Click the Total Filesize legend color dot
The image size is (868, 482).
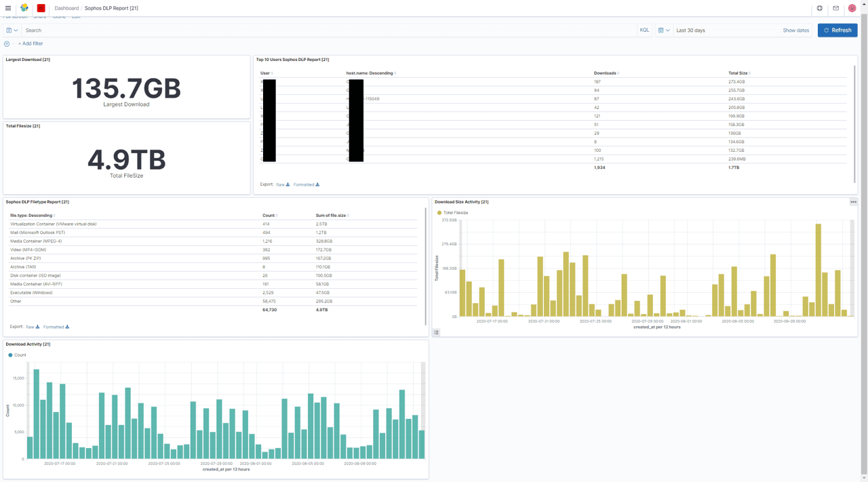(439, 213)
